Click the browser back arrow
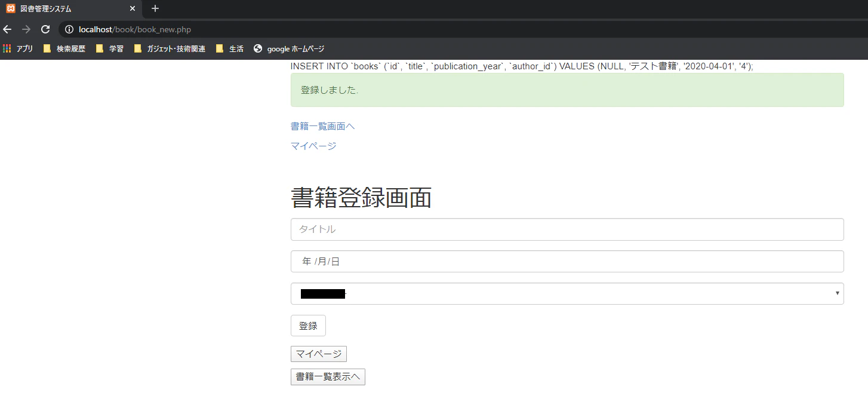The image size is (868, 408). (7, 29)
